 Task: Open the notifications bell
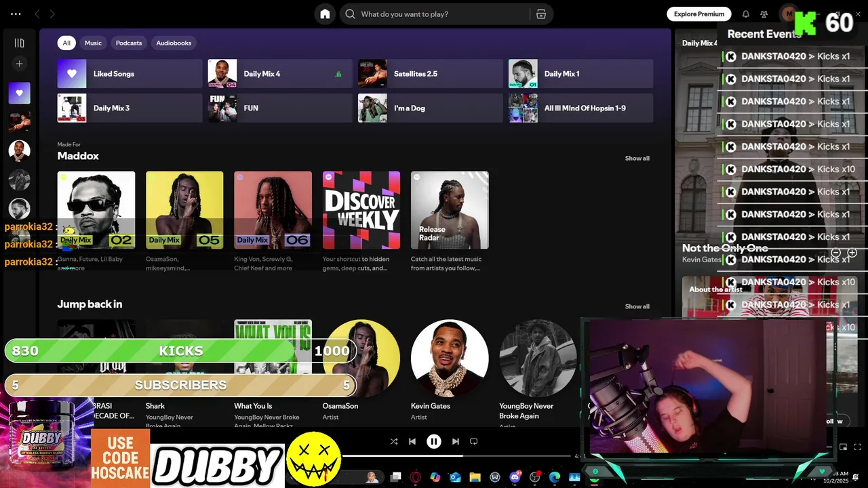pos(746,14)
